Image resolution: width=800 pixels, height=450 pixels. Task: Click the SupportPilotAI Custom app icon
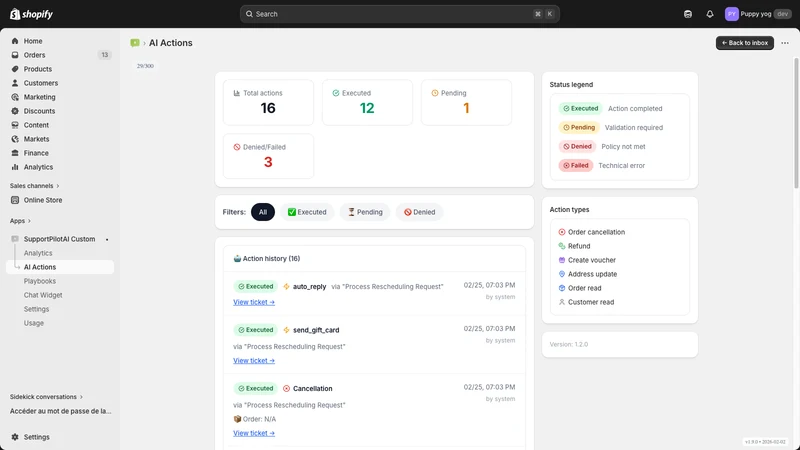[15, 239]
